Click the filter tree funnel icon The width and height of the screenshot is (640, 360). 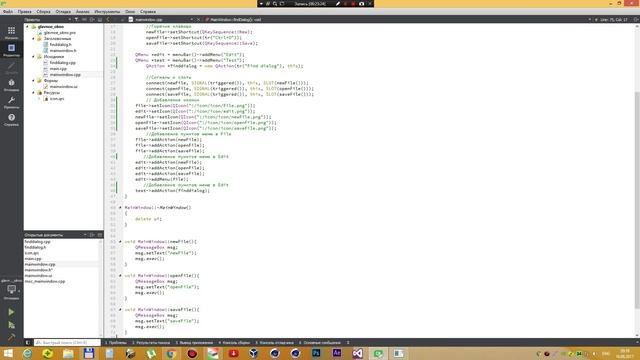coord(76,20)
